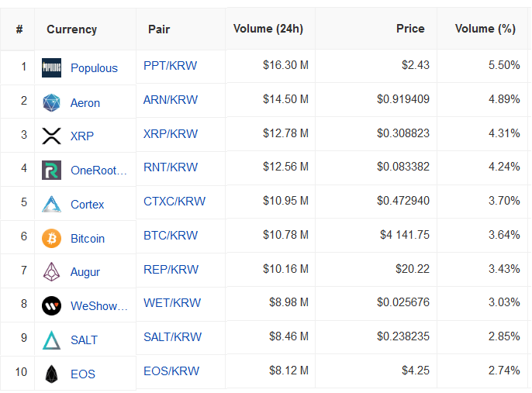The width and height of the screenshot is (532, 393).
Task: Click the Currency column header
Action: pyautogui.click(x=71, y=29)
